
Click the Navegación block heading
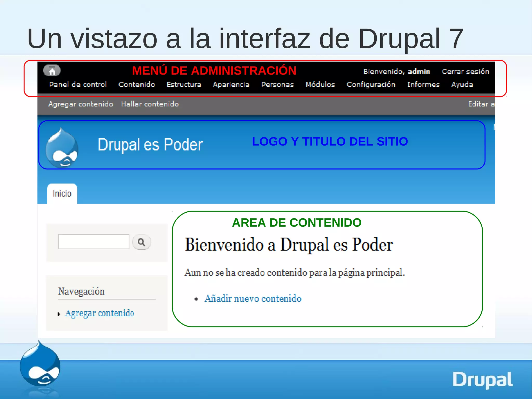click(81, 291)
